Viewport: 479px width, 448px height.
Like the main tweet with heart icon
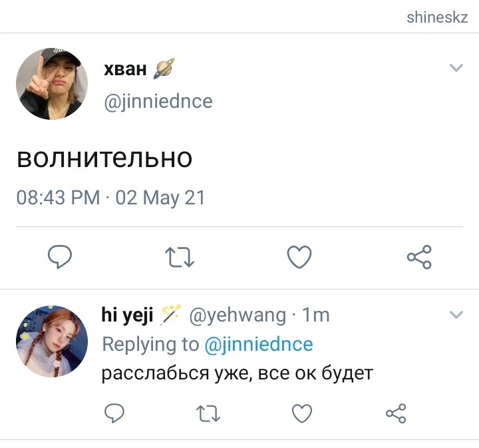[299, 257]
